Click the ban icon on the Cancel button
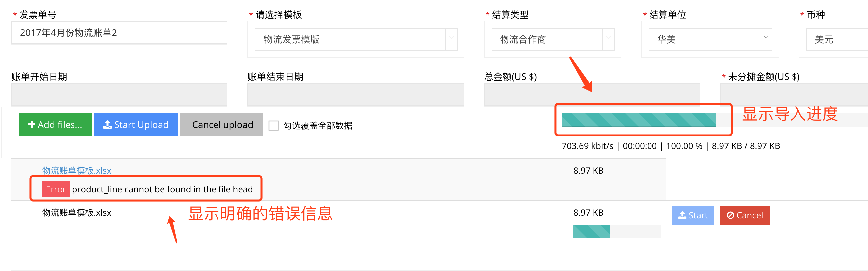This screenshot has width=868, height=271. click(730, 215)
